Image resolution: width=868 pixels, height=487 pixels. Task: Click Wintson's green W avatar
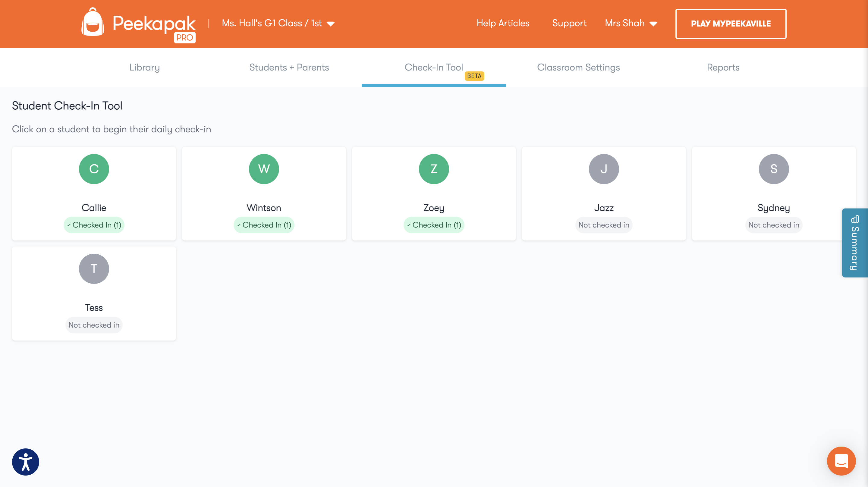pyautogui.click(x=264, y=169)
